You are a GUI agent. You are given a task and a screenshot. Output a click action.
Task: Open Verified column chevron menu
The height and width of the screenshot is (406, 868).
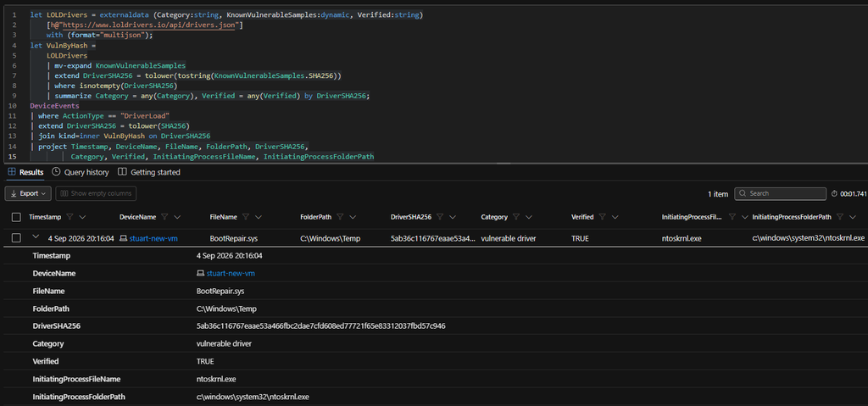(x=615, y=217)
